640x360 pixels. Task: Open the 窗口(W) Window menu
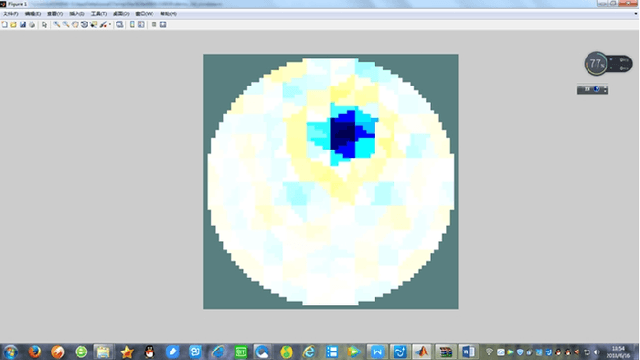pyautogui.click(x=144, y=14)
